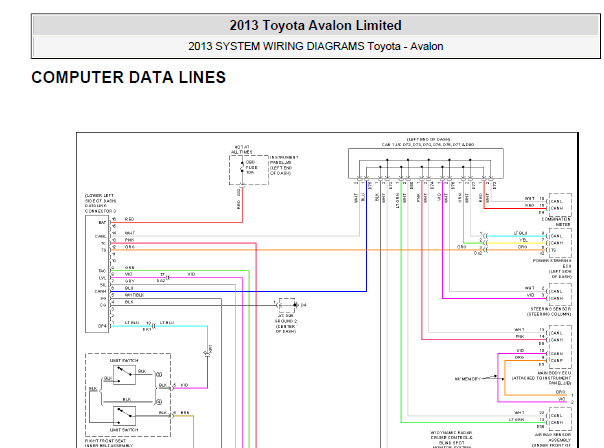Select the "2013 SYSTEM WIRING DIAGRAMS Toyota - Avalon" subtitle
Image resolution: width=604 pixels, height=448 pixels.
pos(315,46)
